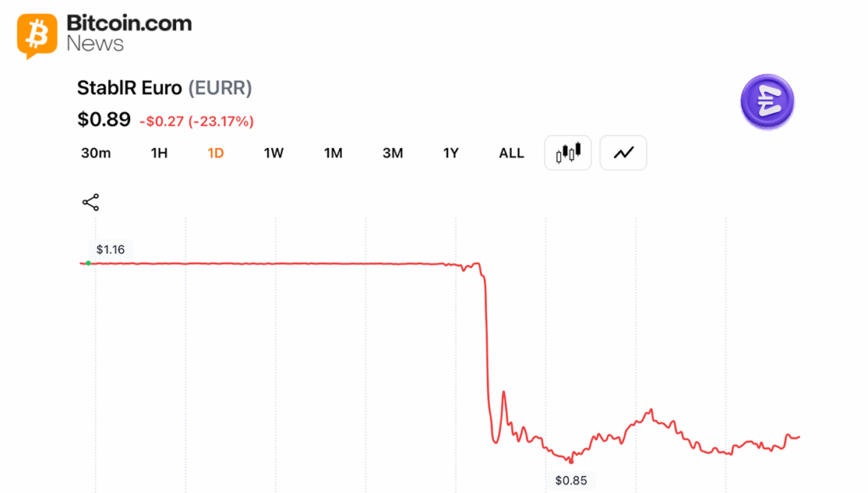Viewport: 868px width, 493px height.
Task: Click the green starting point at $1.16
Action: pos(88,263)
